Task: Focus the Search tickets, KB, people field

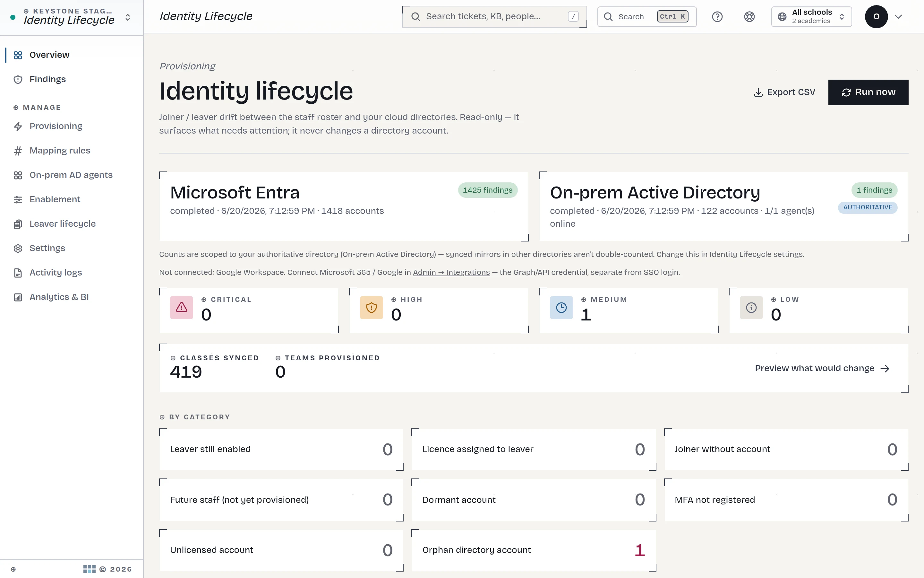Action: pyautogui.click(x=494, y=16)
